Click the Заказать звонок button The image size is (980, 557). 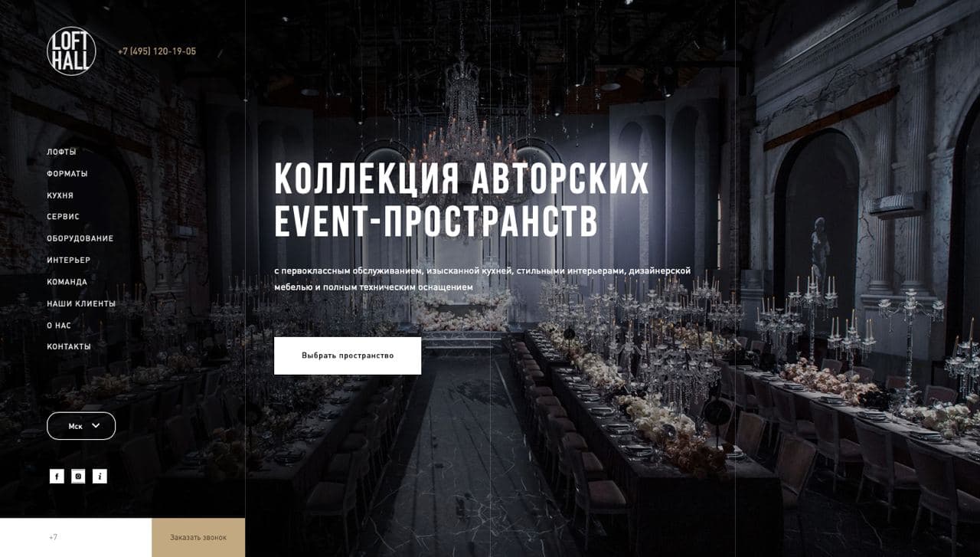click(198, 538)
